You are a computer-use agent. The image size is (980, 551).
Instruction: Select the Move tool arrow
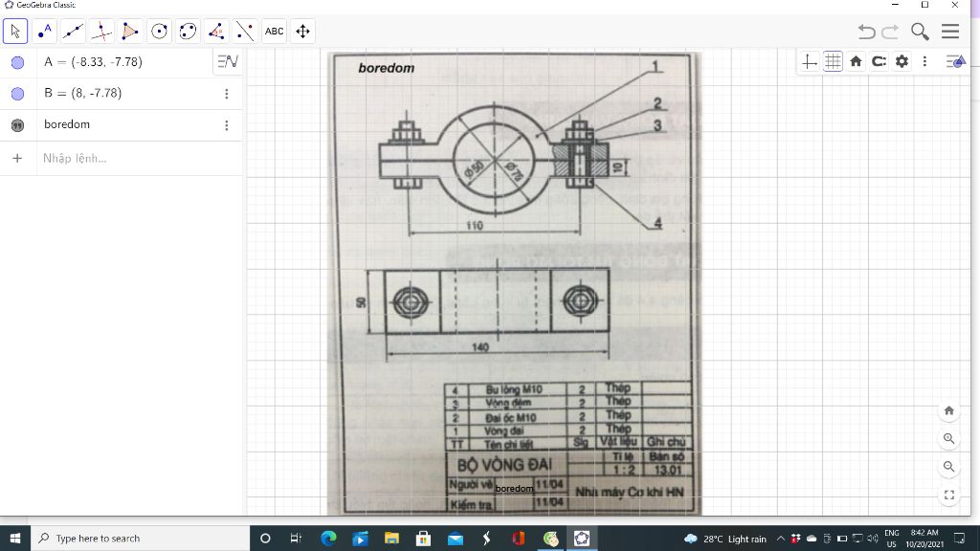[x=15, y=32]
